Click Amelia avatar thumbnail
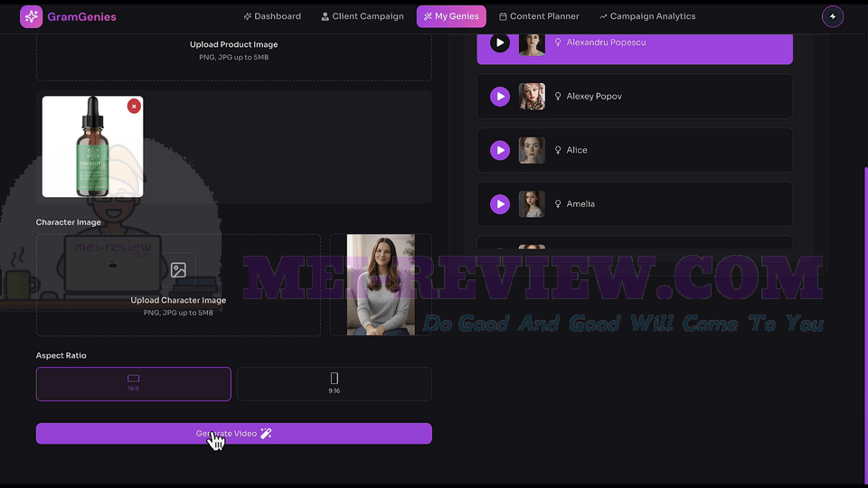Screen dimensions: 868x488 click(x=532, y=204)
